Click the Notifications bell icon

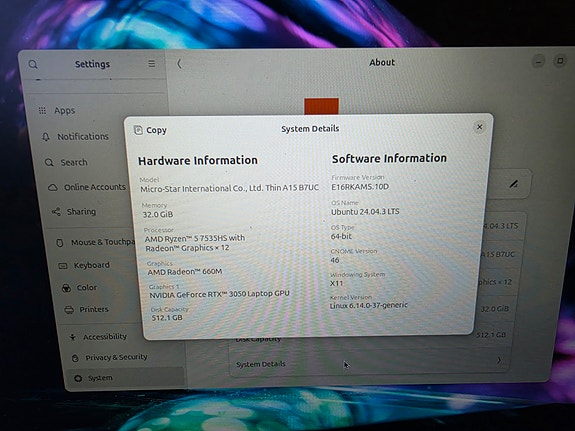46,137
